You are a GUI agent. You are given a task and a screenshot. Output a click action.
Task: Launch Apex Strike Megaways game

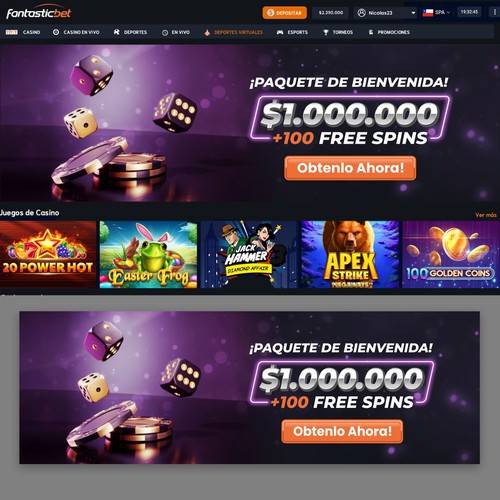(350, 254)
